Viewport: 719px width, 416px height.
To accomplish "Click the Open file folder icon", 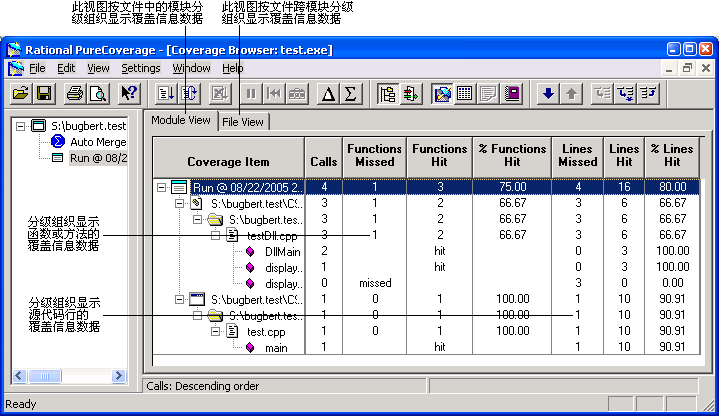I will coord(21,94).
